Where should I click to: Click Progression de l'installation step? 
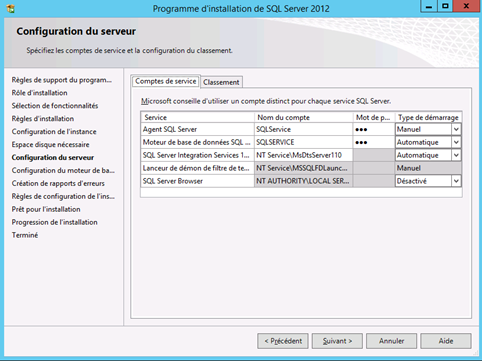[54, 223]
